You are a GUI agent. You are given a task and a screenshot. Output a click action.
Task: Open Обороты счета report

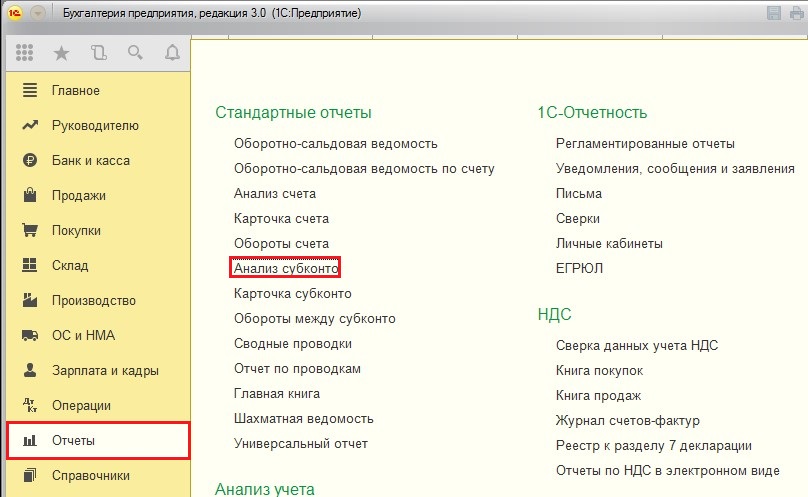(281, 243)
